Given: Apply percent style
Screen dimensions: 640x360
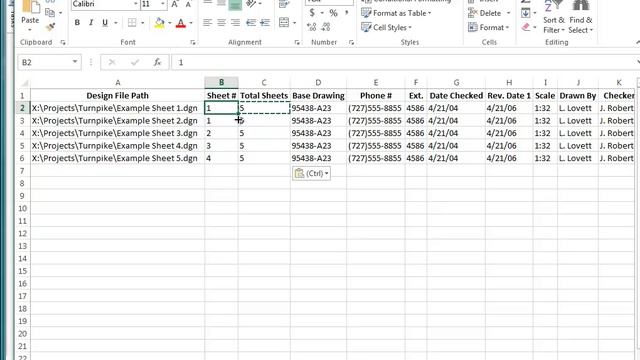Looking at the screenshot, I should [x=333, y=13].
